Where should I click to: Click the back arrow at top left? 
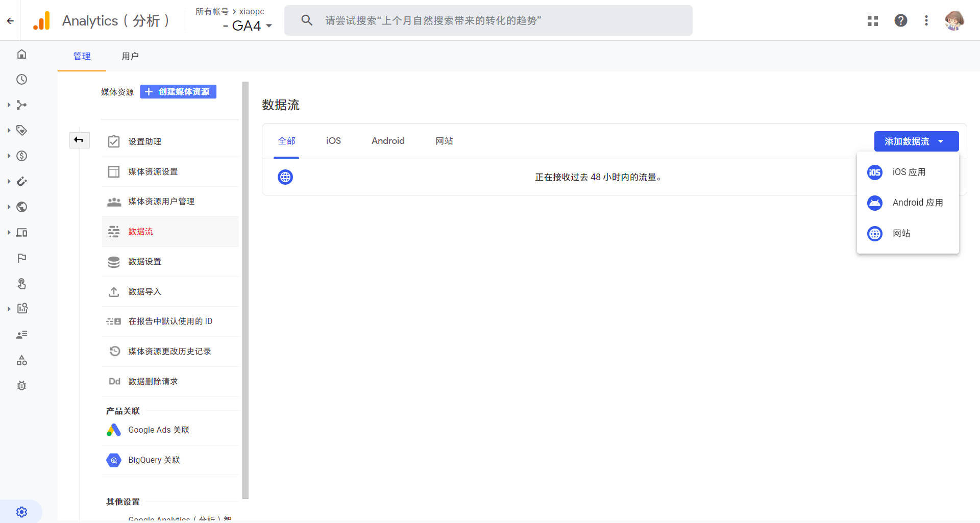tap(10, 21)
